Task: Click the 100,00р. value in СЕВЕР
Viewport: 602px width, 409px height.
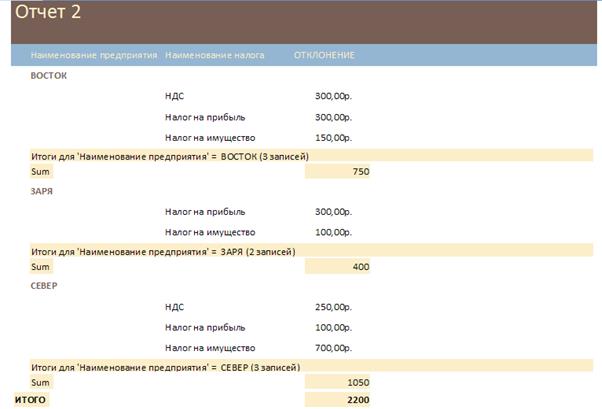Action: click(333, 328)
